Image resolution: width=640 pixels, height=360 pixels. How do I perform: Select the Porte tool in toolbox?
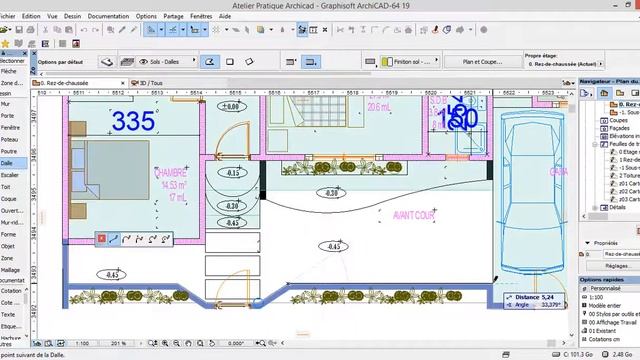tap(7, 116)
